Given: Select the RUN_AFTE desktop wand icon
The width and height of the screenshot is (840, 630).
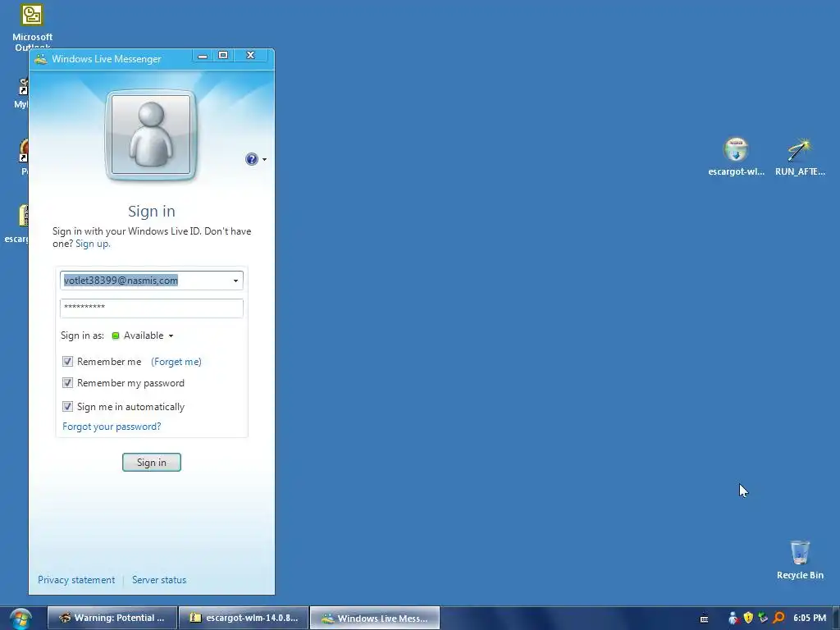Looking at the screenshot, I should coord(800,157).
